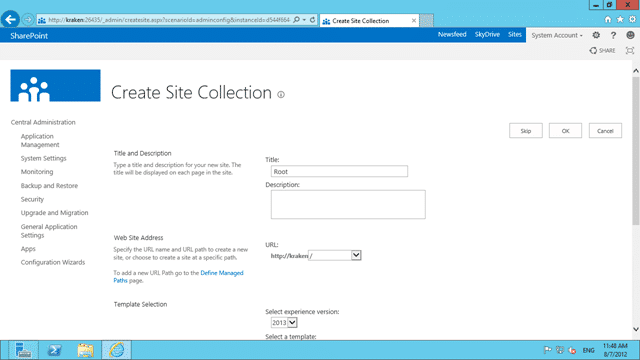Open address bar dropdown arrow
Viewport: 640px width, 360px height.
coord(304,20)
